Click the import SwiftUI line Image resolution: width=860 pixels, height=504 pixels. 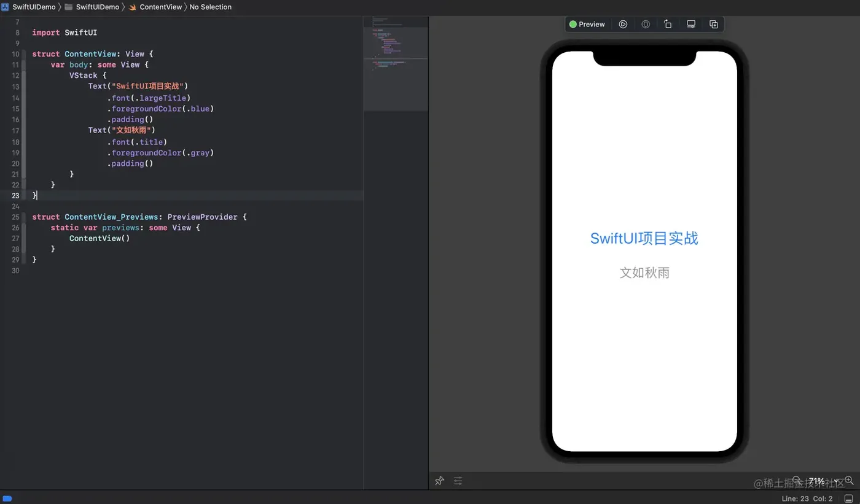[64, 33]
